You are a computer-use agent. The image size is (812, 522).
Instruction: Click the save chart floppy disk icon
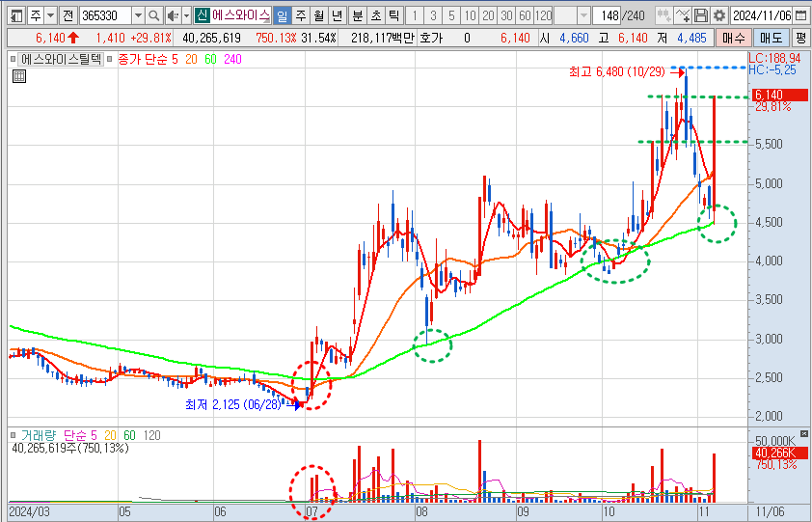click(701, 16)
